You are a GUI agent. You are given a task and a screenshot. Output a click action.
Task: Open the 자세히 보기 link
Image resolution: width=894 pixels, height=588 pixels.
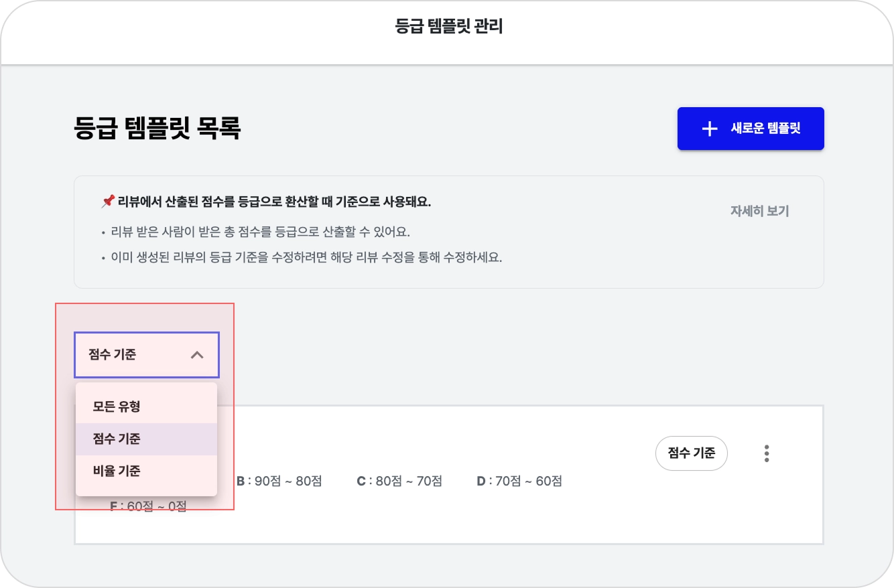click(759, 211)
